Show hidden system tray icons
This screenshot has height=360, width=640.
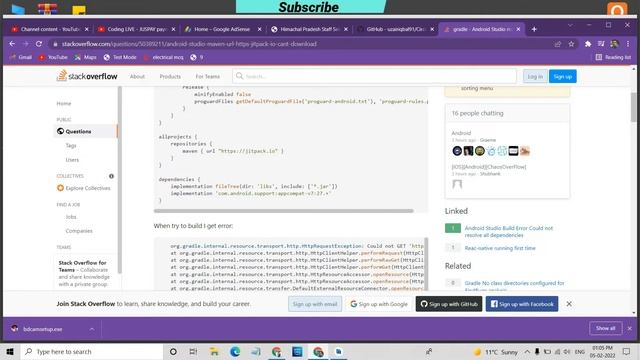click(527, 351)
